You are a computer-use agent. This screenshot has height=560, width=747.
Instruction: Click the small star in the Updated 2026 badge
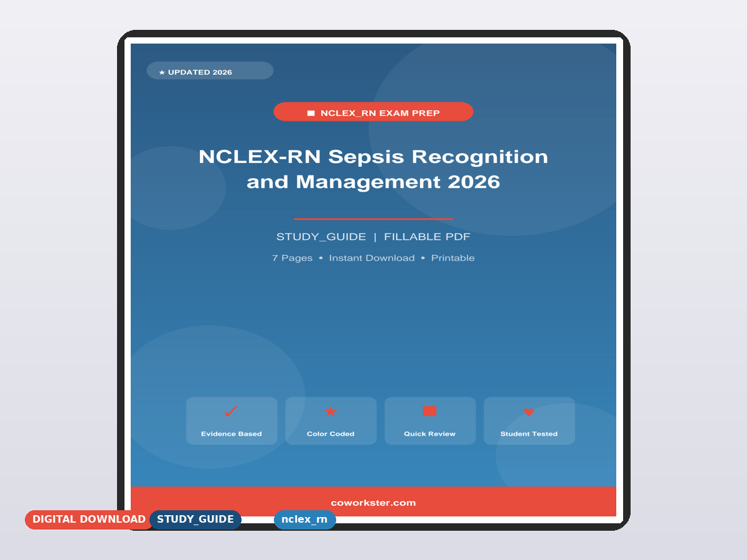[162, 73]
